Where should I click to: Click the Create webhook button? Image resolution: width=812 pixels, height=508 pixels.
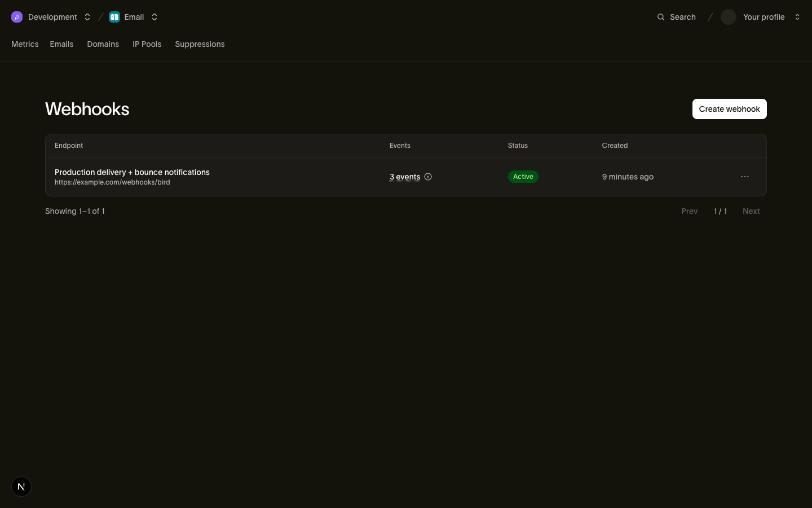pos(729,109)
